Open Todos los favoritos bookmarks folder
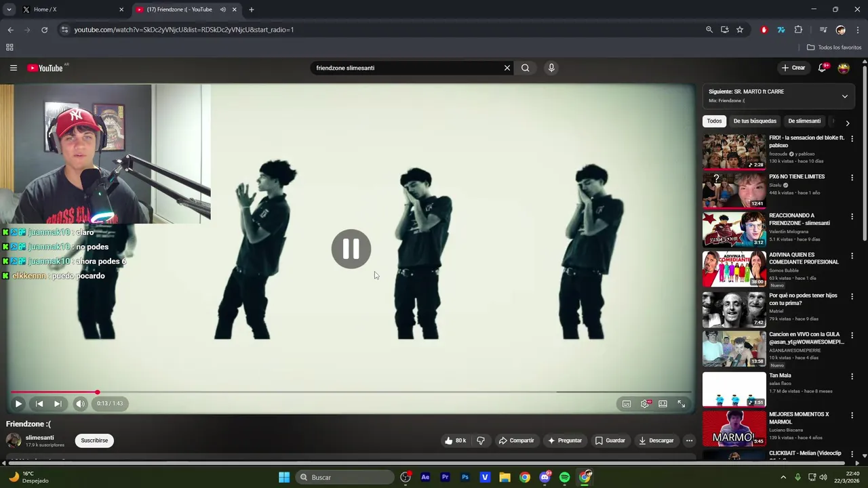Screen dimensions: 868x488 click(x=834, y=47)
